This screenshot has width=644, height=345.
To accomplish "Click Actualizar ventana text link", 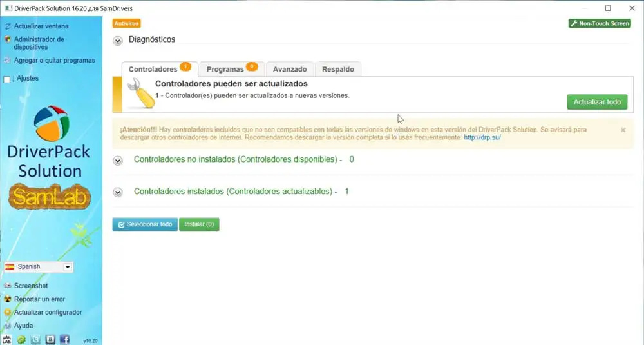I will (41, 26).
